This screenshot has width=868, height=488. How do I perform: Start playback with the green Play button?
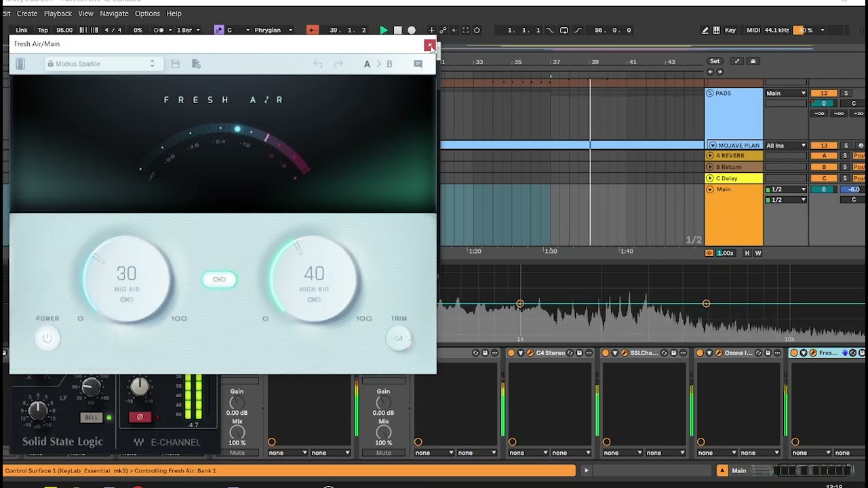click(x=384, y=30)
